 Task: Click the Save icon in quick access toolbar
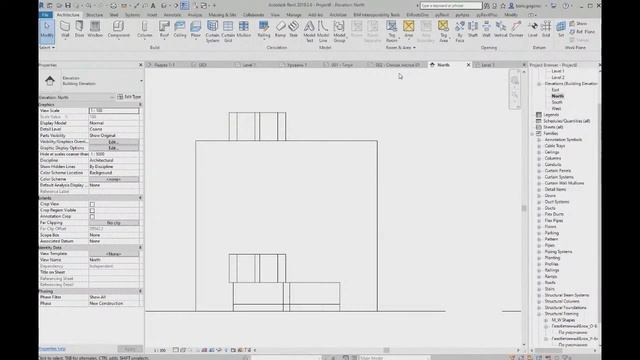tap(68, 6)
